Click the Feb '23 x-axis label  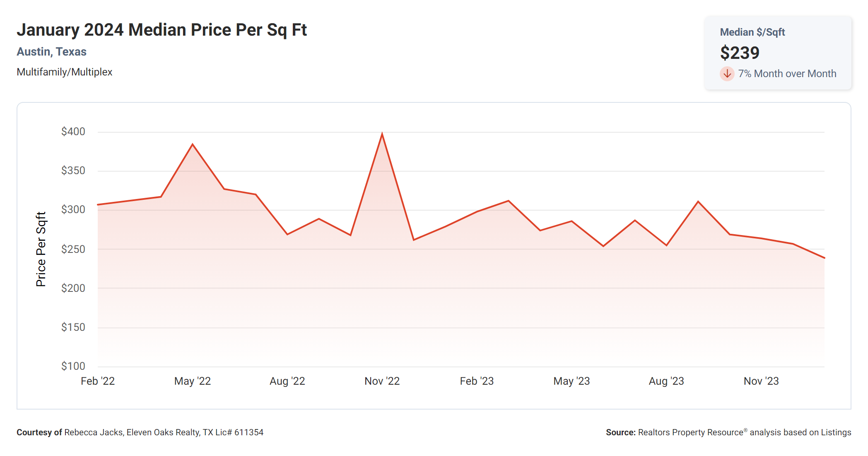pyautogui.click(x=477, y=381)
